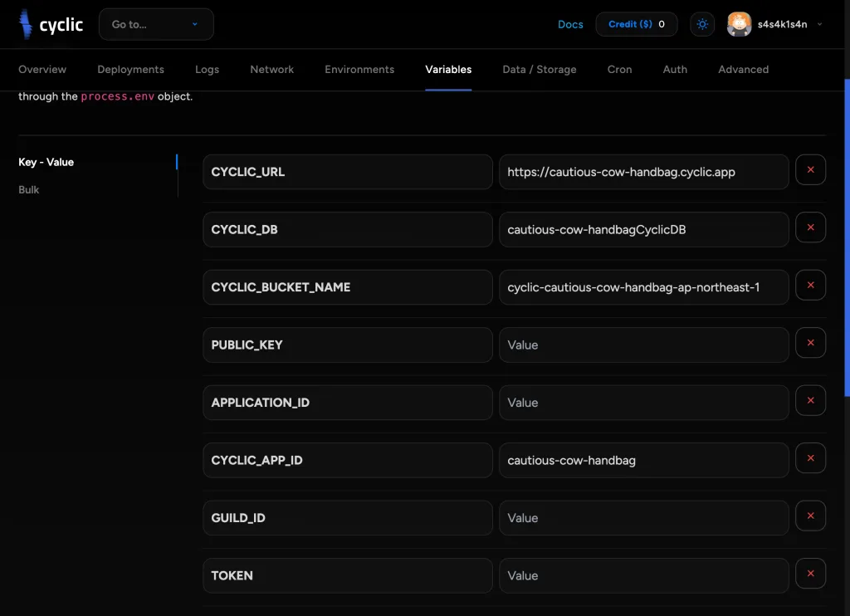Edit the cyclic-cautious-cow-handbag-ap-northeast-1 value
Viewport: 850px width, 616px height.
click(x=643, y=287)
